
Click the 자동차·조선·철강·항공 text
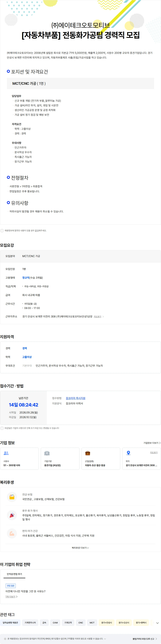(x=95, y=465)
